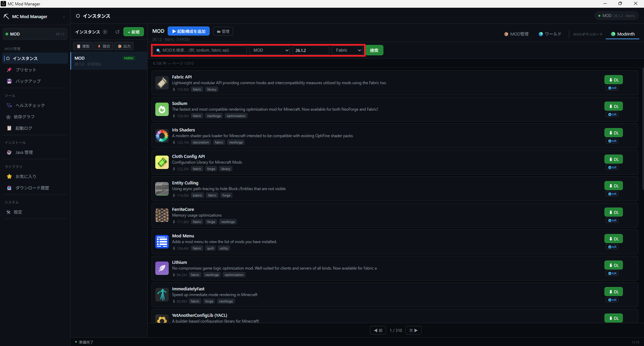The height and width of the screenshot is (346, 644).
Task: Click the game version field 26.1.2
Action: (311, 50)
